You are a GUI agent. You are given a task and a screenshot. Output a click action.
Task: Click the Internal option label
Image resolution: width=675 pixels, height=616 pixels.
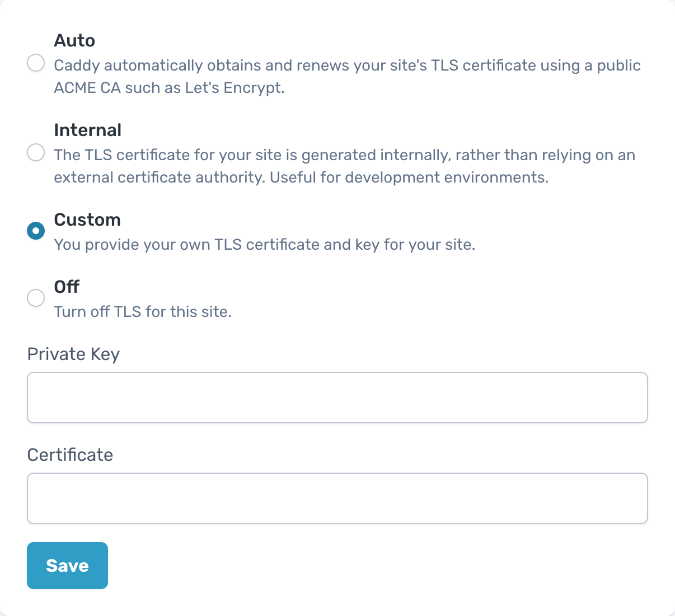pyautogui.click(x=87, y=130)
